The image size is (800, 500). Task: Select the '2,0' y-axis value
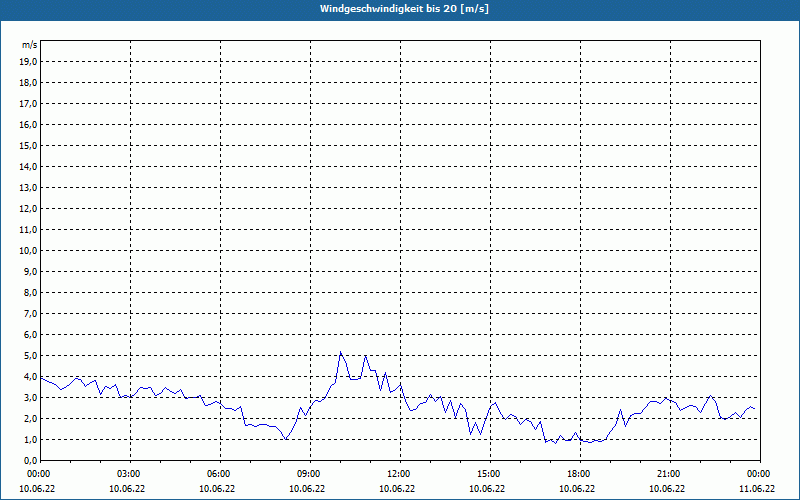coord(30,418)
